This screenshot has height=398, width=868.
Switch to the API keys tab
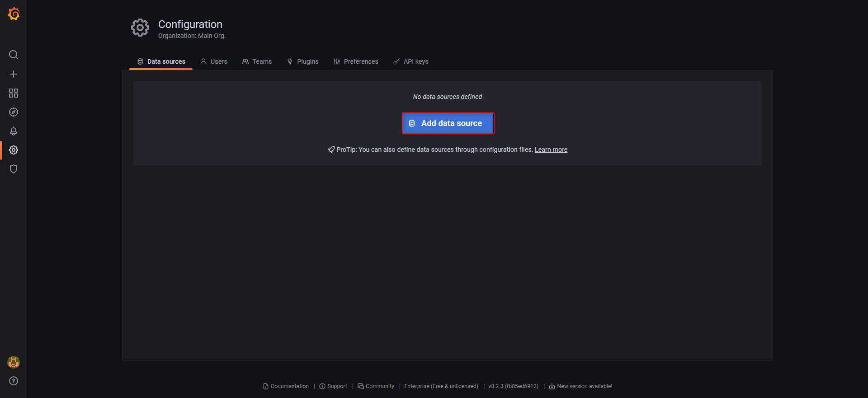[411, 61]
